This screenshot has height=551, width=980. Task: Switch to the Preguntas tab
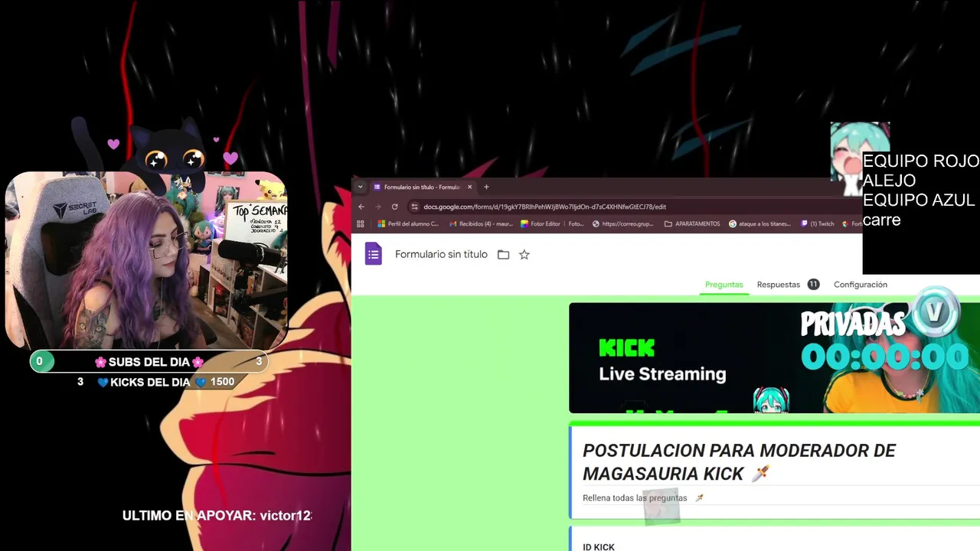(724, 285)
